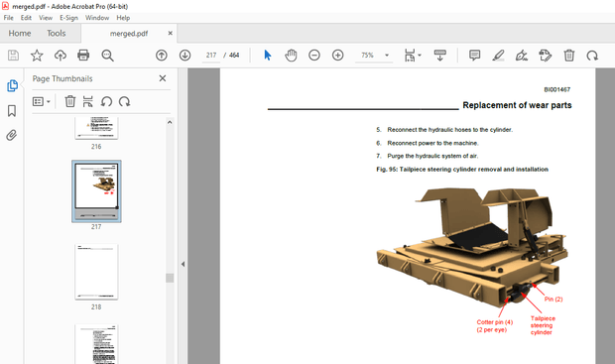Click the scrolling mode keyboard icon
This screenshot has width=615, height=364.
click(x=440, y=56)
